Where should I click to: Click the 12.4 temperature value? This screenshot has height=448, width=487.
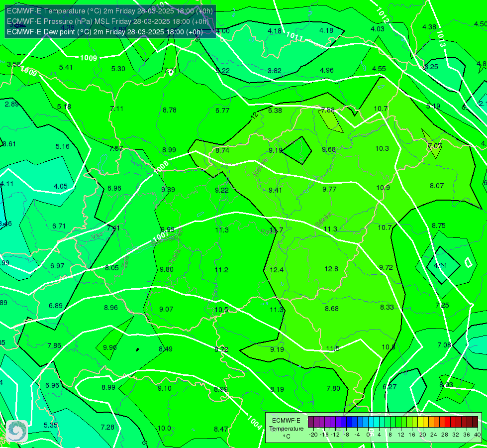[x=277, y=270]
